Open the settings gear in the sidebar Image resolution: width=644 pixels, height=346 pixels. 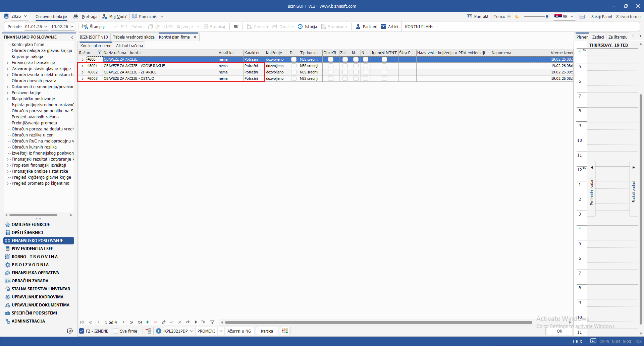pos(70,331)
